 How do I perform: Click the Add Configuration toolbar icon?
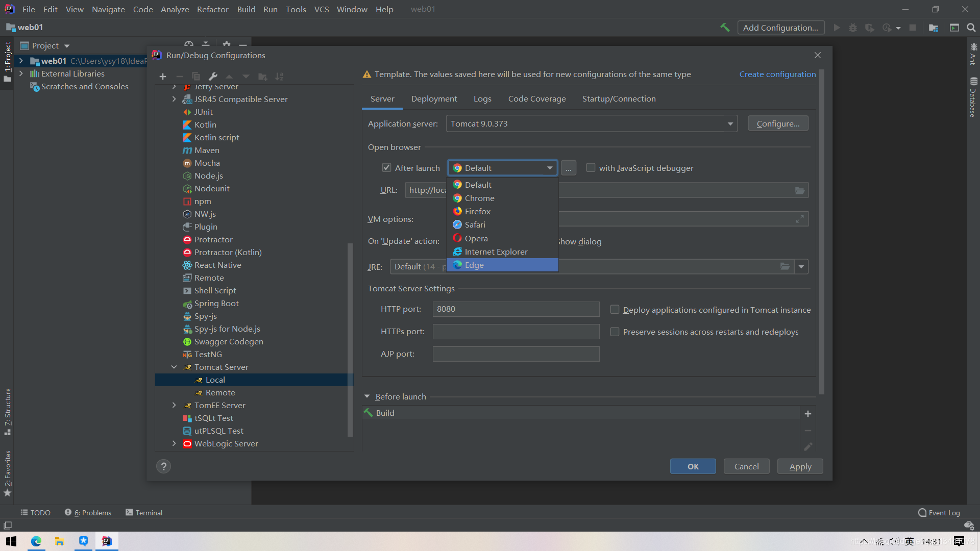click(780, 27)
